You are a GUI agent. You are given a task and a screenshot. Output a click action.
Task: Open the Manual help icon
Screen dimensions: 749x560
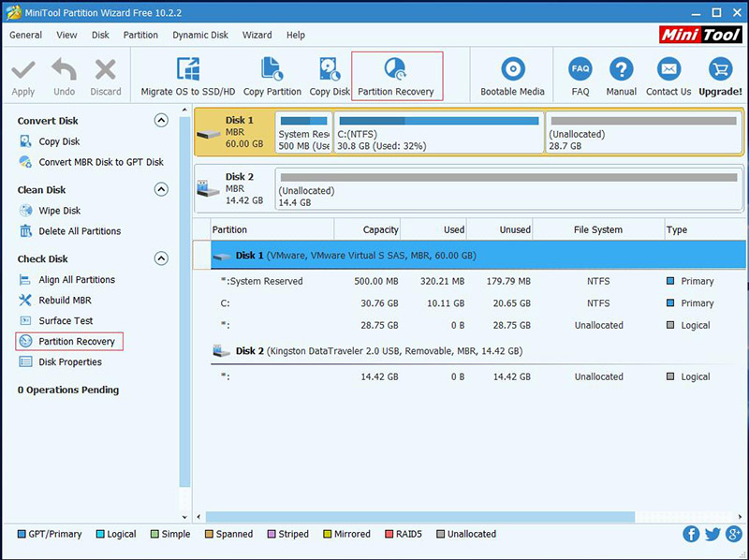pyautogui.click(x=622, y=70)
